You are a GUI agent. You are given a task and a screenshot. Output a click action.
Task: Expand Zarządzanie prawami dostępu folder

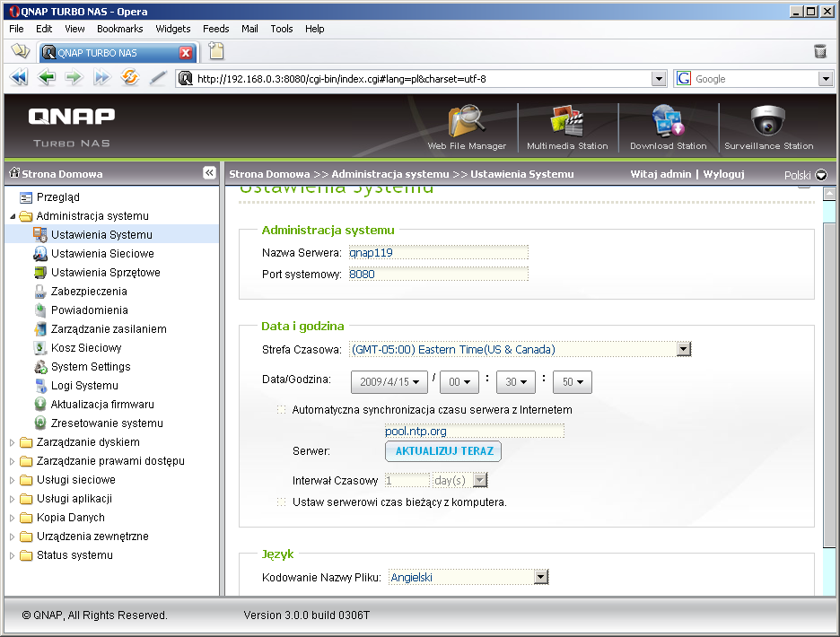(13, 461)
